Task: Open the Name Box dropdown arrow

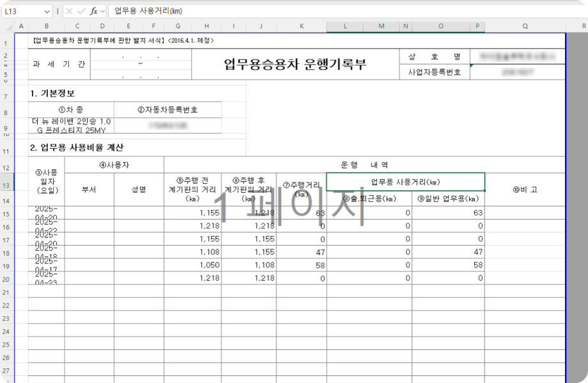Action: pos(47,11)
